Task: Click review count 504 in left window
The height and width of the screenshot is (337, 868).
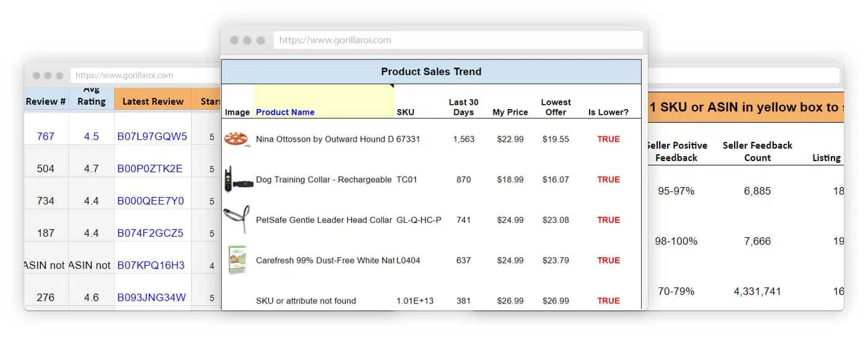Action: tap(46, 168)
